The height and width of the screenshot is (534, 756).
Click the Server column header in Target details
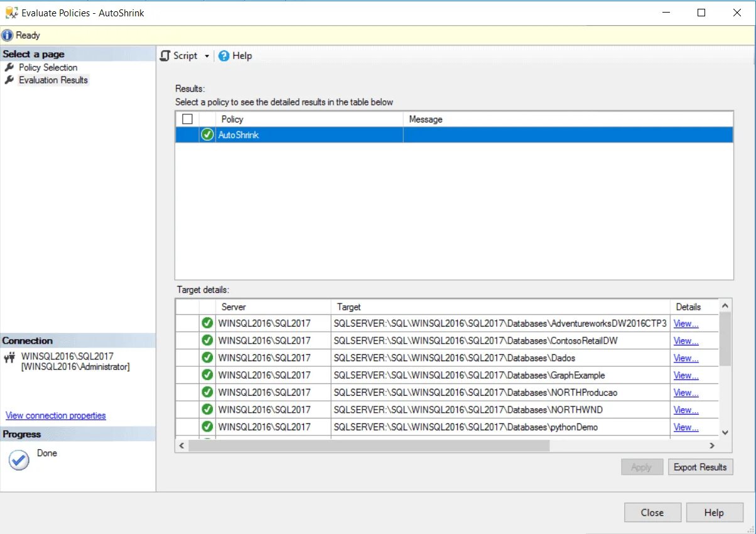[x=273, y=307]
